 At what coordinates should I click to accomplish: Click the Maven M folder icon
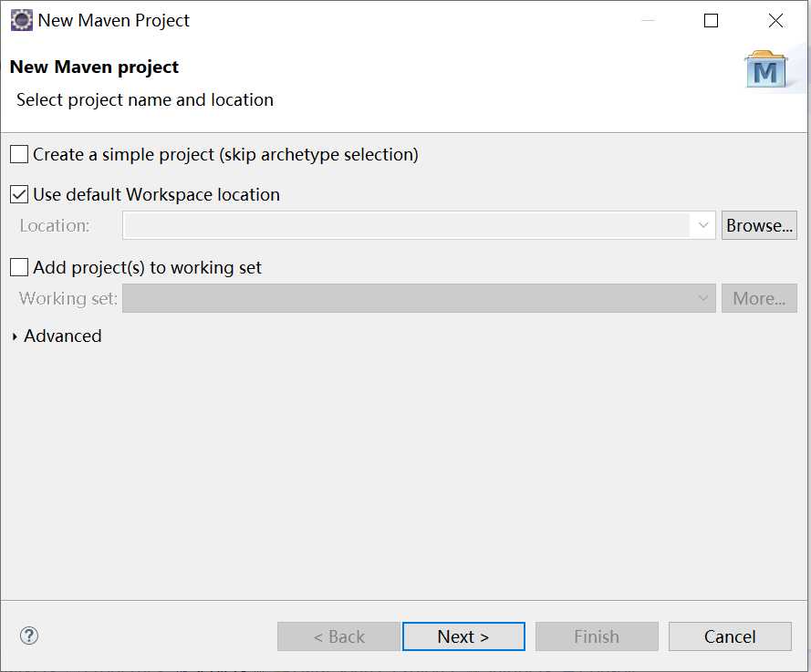tap(766, 69)
